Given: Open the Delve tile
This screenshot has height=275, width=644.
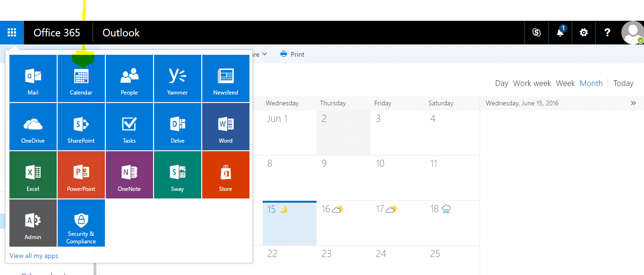Looking at the screenshot, I should tap(178, 126).
